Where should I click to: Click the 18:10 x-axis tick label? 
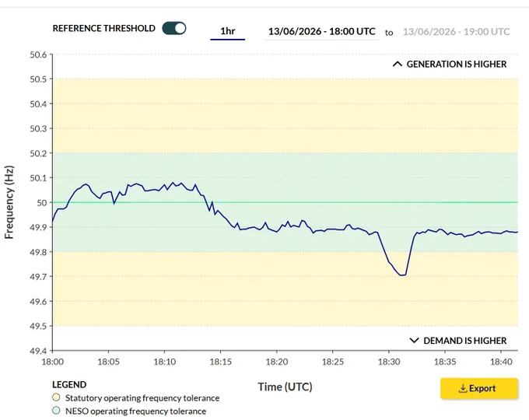click(x=165, y=362)
